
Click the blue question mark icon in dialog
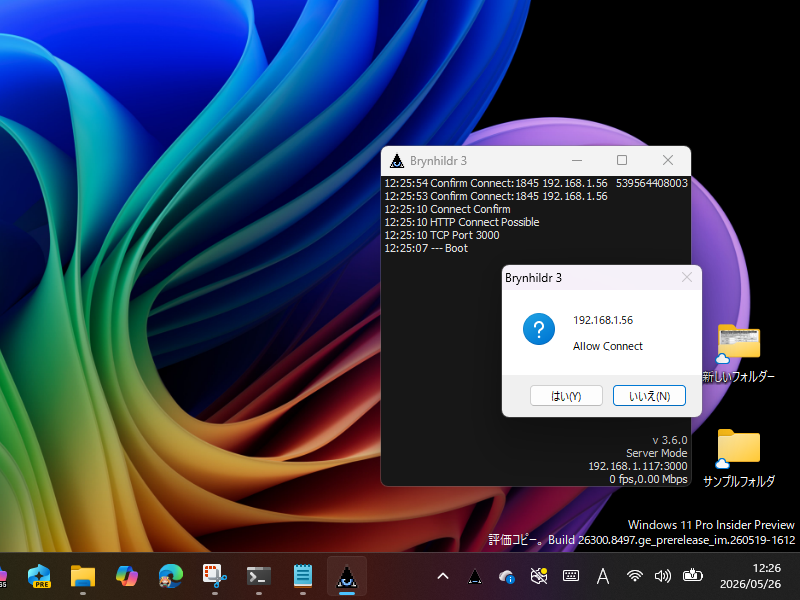539,329
